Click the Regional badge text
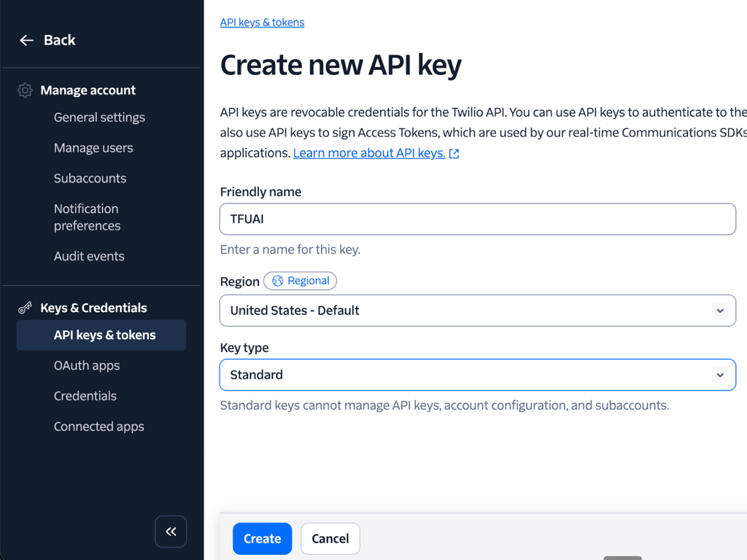Screen dimensions: 747x560 [309, 281]
